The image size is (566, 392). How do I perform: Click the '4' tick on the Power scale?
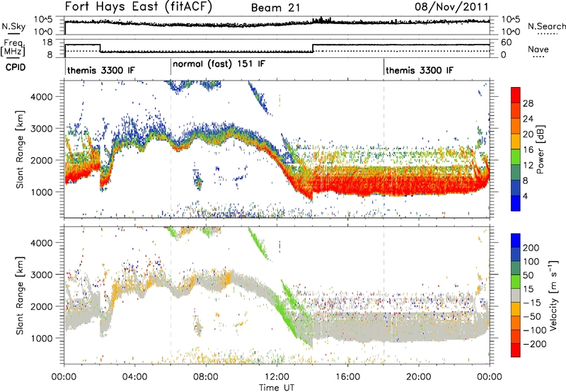(526, 197)
